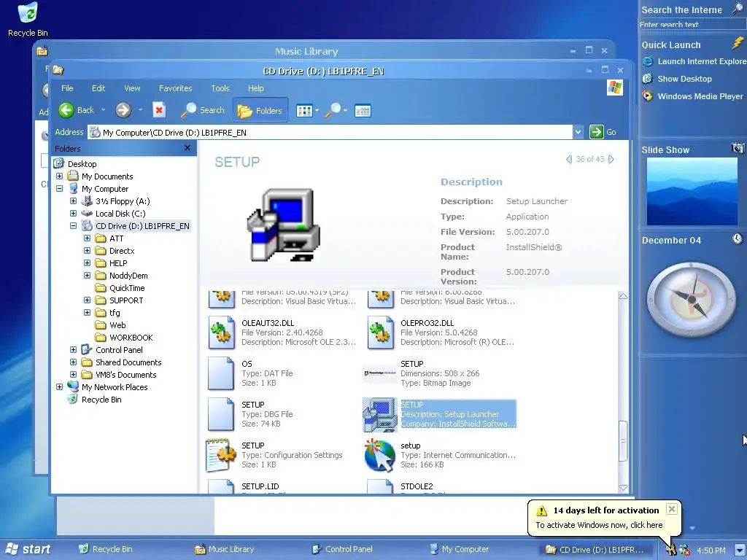Click the file list scroll up arrow
The height and width of the screenshot is (560, 747).
click(x=623, y=296)
